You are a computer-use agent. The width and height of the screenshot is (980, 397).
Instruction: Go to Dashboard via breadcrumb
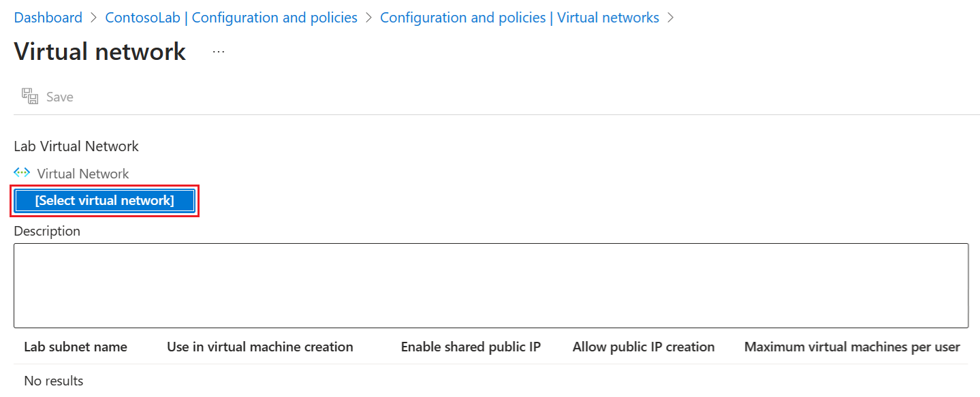48,17
